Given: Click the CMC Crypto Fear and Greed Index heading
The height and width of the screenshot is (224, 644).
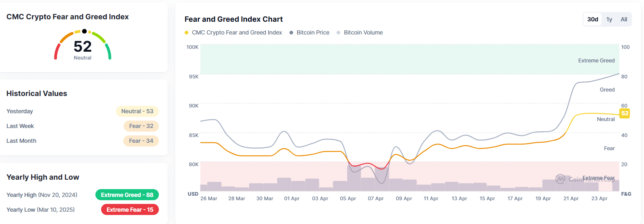Looking at the screenshot, I should coord(68,17).
